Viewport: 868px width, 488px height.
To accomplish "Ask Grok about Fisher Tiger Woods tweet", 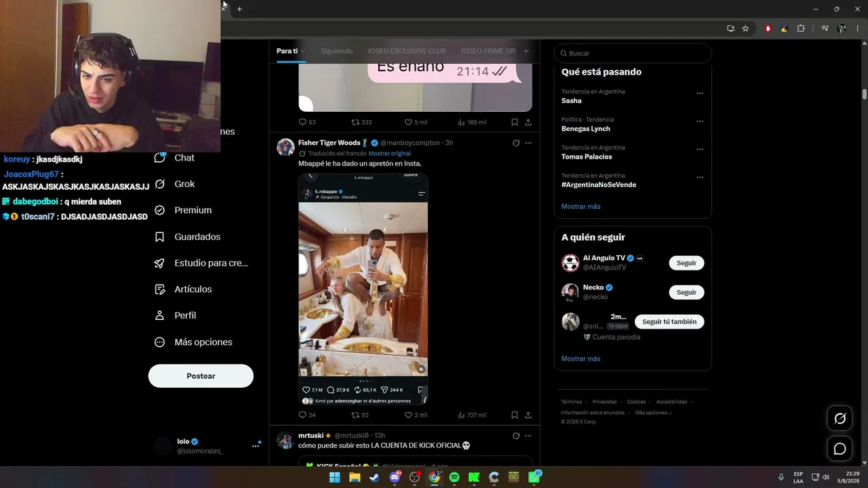I will (516, 143).
